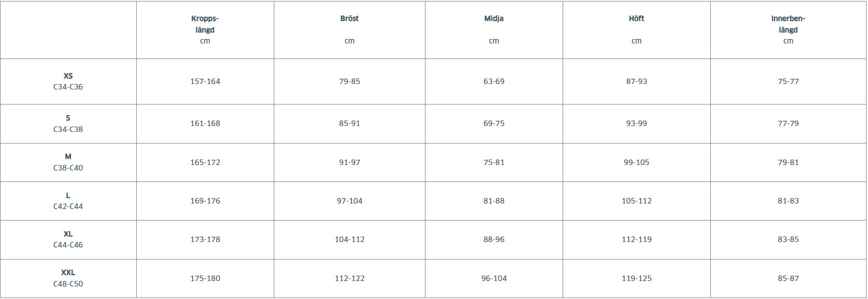Image resolution: width=868 pixels, height=299 pixels.
Task: Select XL inseam value 83-85
Action: click(788, 239)
